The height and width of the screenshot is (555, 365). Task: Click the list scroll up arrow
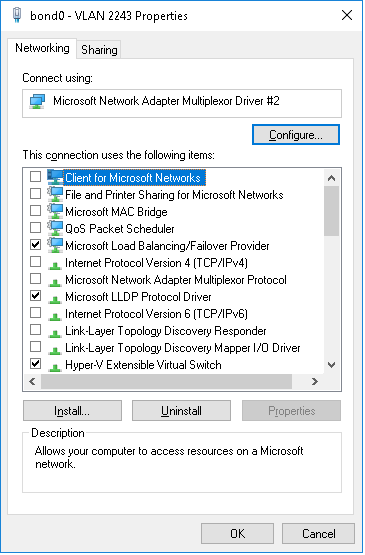tap(332, 178)
